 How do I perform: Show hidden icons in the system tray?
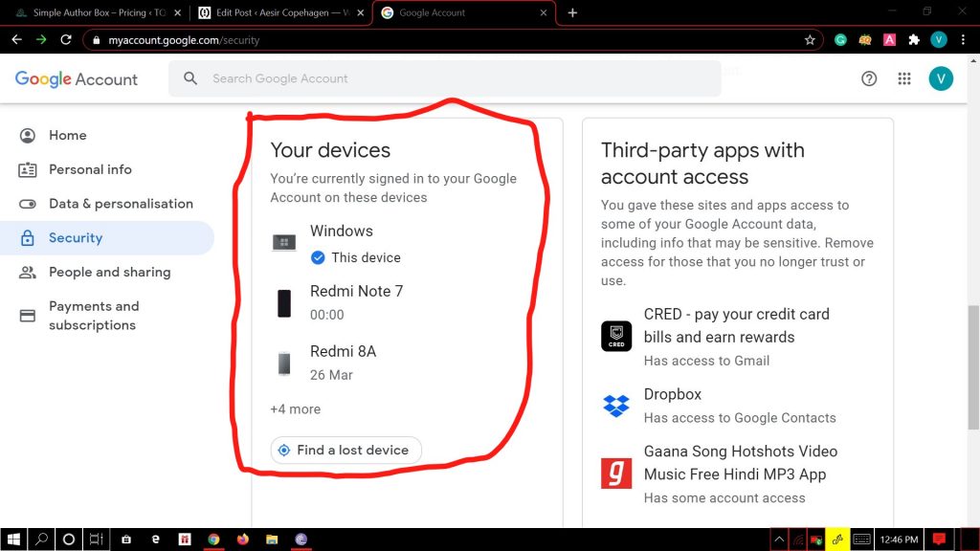[x=779, y=539]
